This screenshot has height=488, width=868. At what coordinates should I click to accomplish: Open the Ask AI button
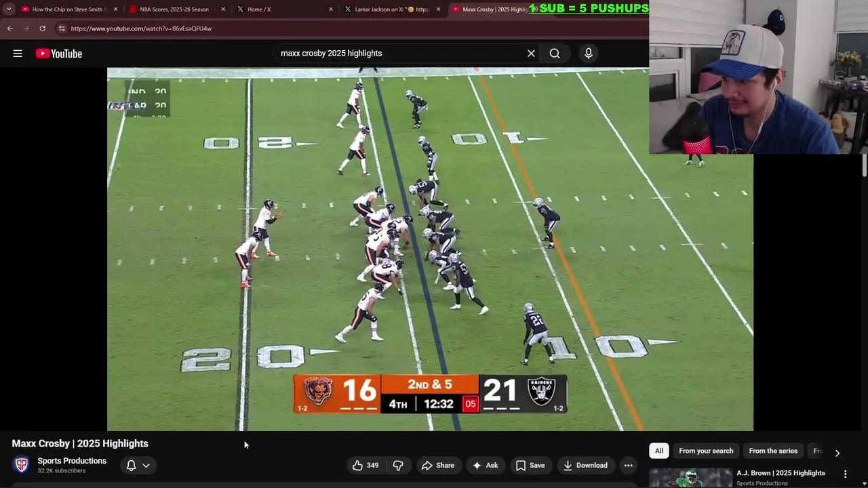(485, 465)
